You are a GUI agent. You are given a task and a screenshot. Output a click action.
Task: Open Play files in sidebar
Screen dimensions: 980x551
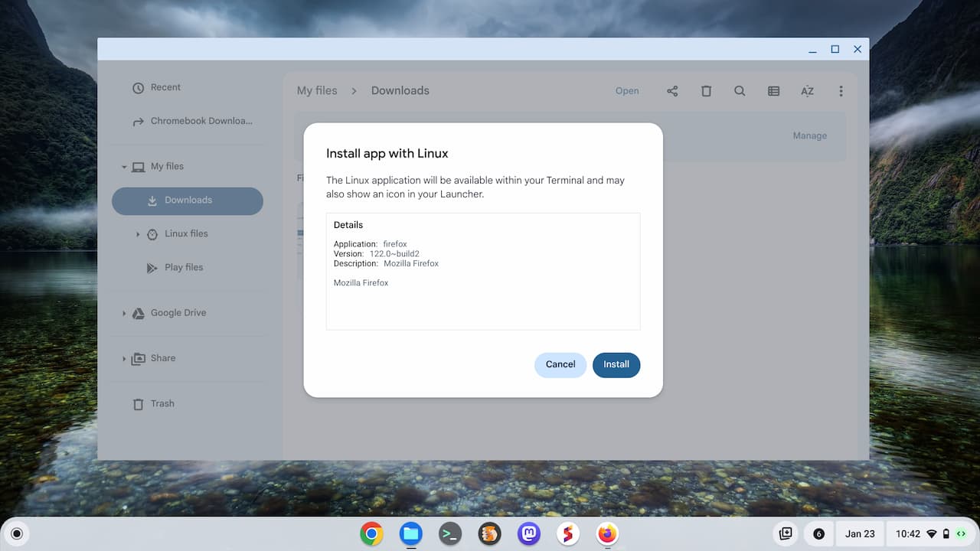click(184, 267)
